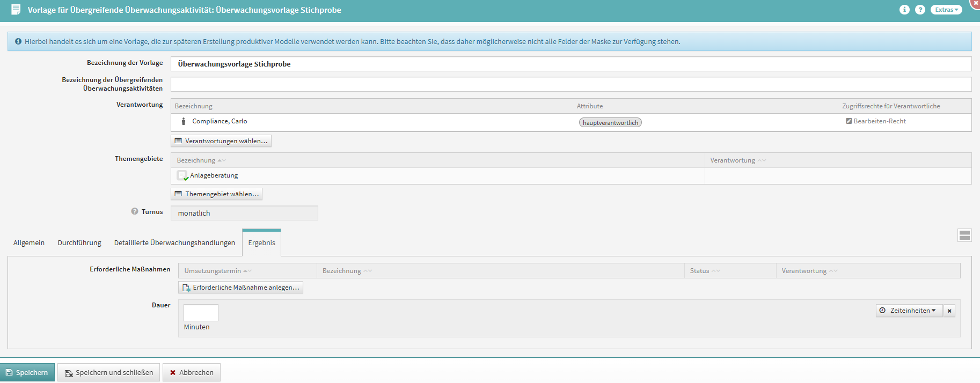The height and width of the screenshot is (383, 980).
Task: Click the Turnus help question mark icon
Action: [x=135, y=211]
